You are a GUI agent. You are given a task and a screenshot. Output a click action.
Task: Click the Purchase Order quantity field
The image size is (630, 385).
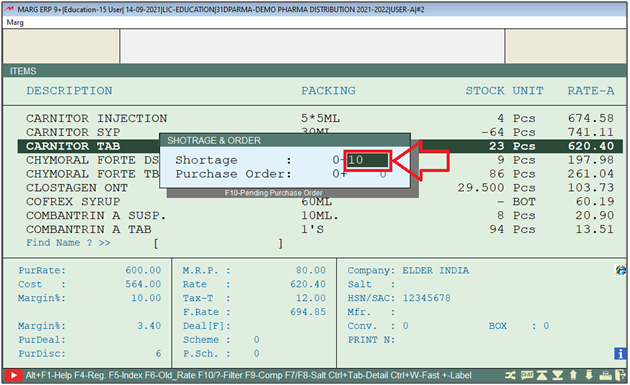click(367, 174)
